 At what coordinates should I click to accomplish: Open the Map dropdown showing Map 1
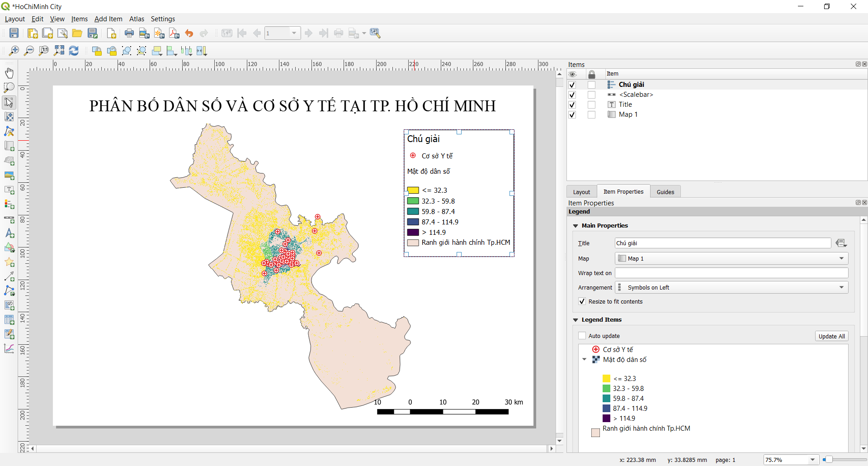pyautogui.click(x=731, y=258)
